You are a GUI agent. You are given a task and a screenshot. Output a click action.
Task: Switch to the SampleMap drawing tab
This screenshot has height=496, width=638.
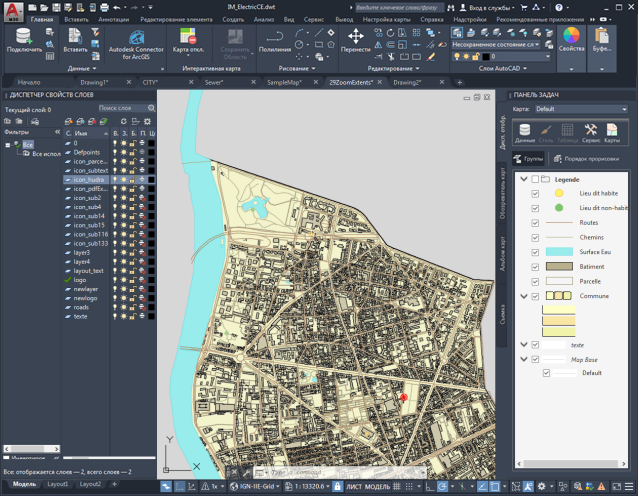[284, 82]
